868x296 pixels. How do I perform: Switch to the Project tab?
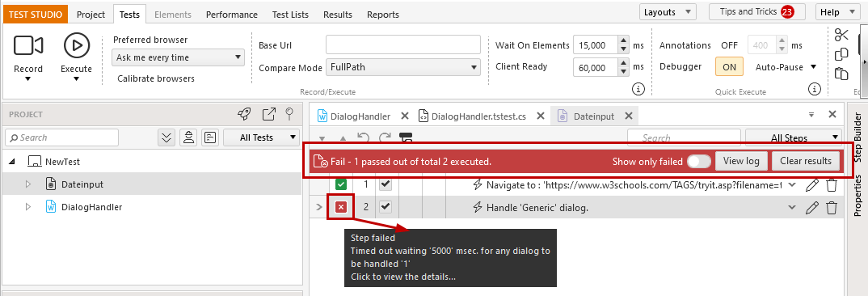[91, 15]
